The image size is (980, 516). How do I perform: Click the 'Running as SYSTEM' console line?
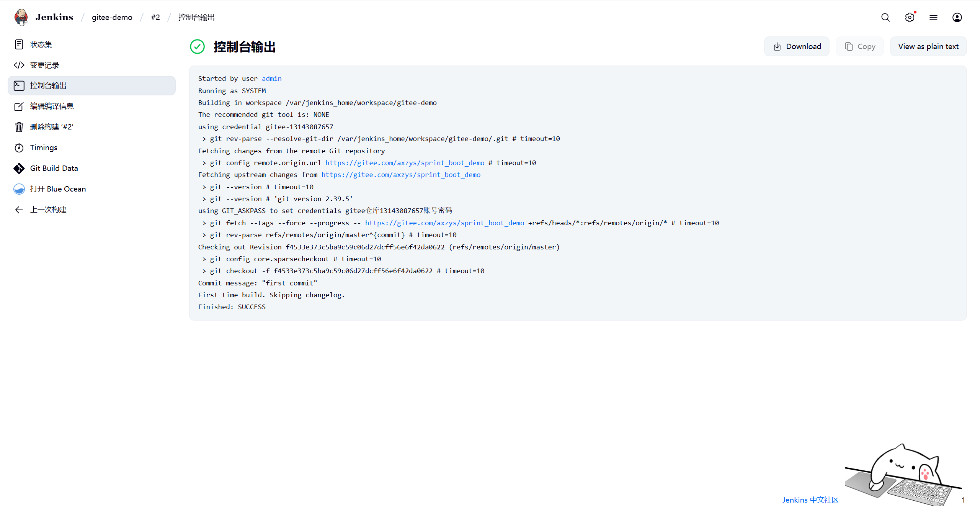click(x=232, y=91)
